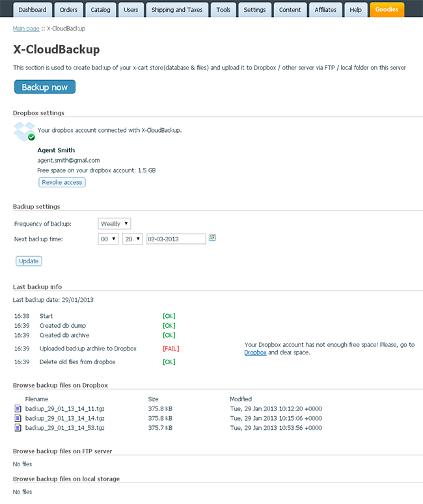Image resolution: width=423 pixels, height=504 pixels.
Task: Open the Catalog tab
Action: [100, 10]
